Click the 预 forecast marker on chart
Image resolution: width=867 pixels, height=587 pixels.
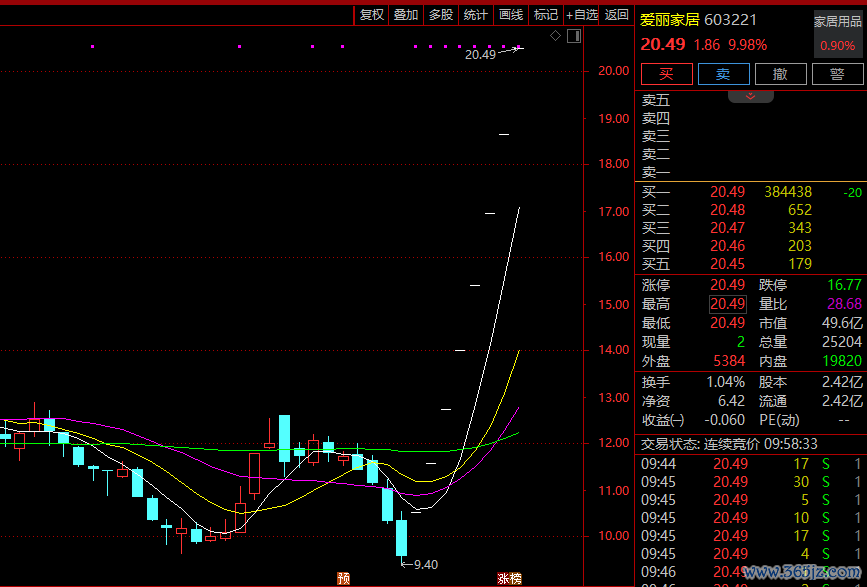(x=343, y=579)
